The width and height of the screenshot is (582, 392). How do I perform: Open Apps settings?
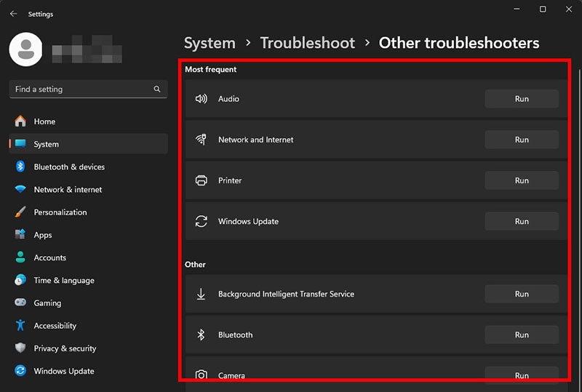pos(88,235)
